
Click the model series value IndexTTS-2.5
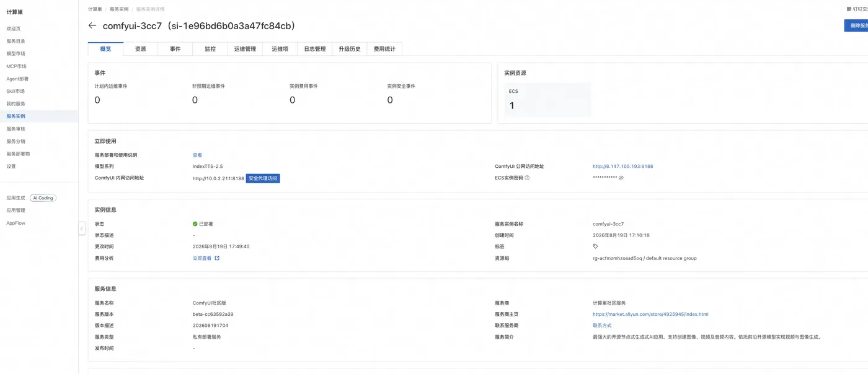tap(208, 167)
